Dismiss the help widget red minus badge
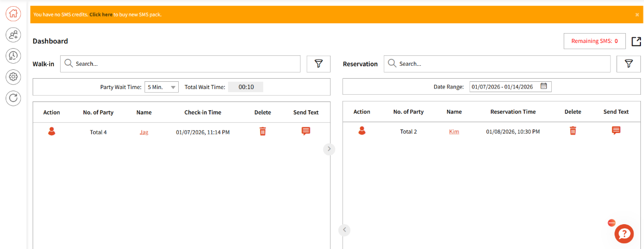Viewport: 644px width, 249px height. pos(611,223)
